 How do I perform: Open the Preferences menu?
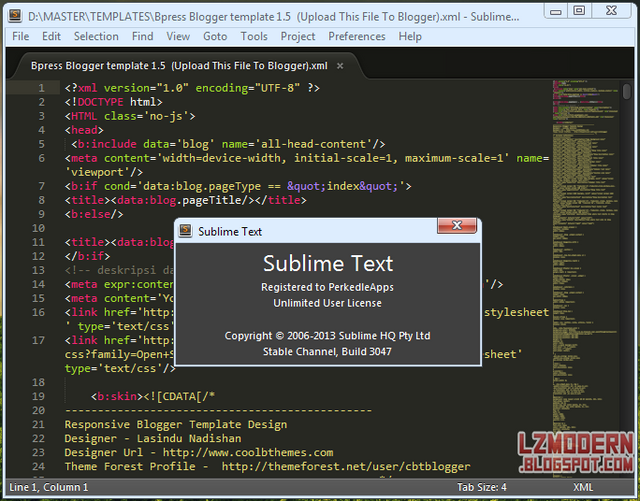pyautogui.click(x=357, y=36)
